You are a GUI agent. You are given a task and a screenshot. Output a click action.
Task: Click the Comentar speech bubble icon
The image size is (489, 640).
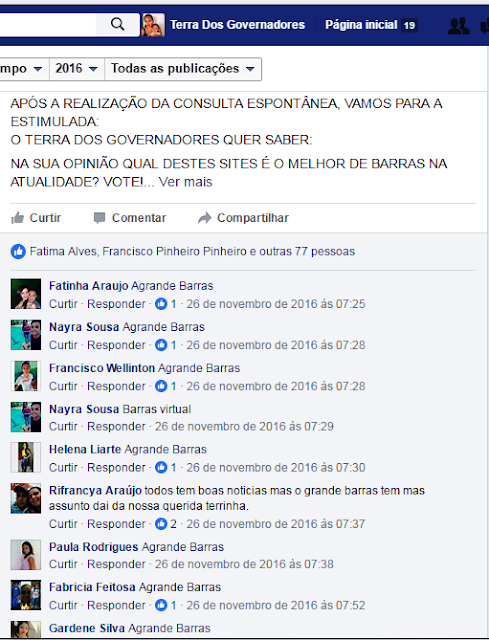tap(99, 218)
